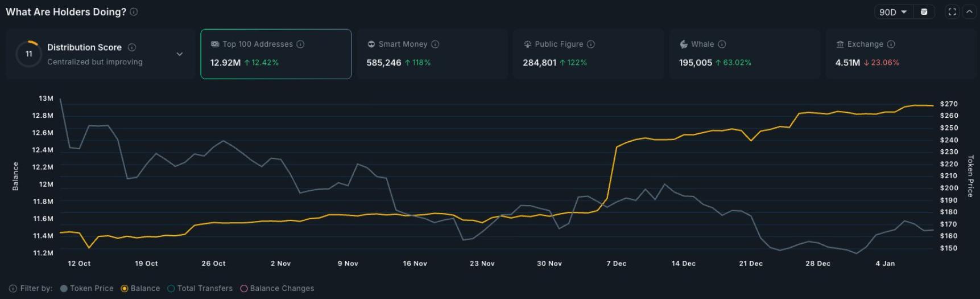Click the Exchange info icon
The height and width of the screenshot is (299, 980).
pos(891,44)
